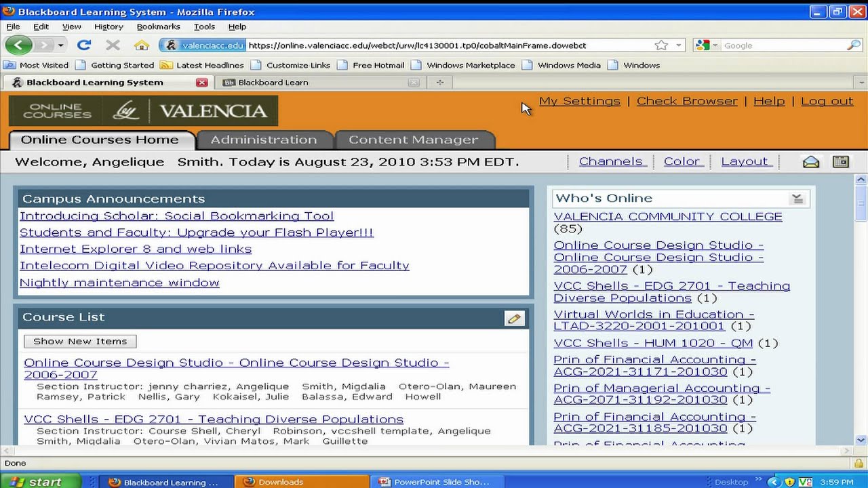
Task: Switch to the Administration tab
Action: [264, 140]
